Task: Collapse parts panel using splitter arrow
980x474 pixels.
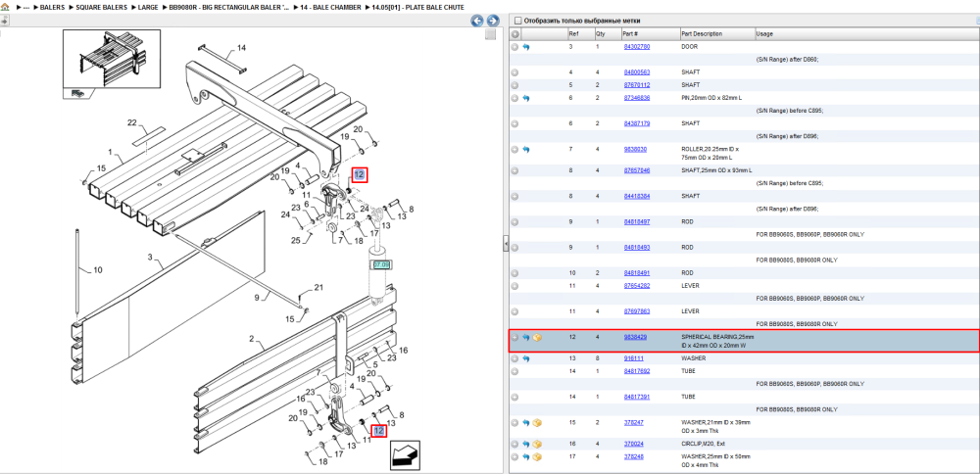Action: tap(507, 246)
